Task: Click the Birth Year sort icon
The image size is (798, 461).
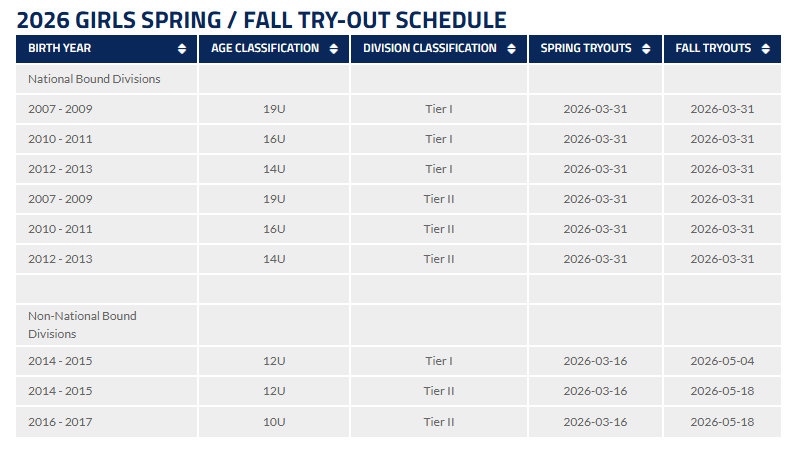Action: 181,49
